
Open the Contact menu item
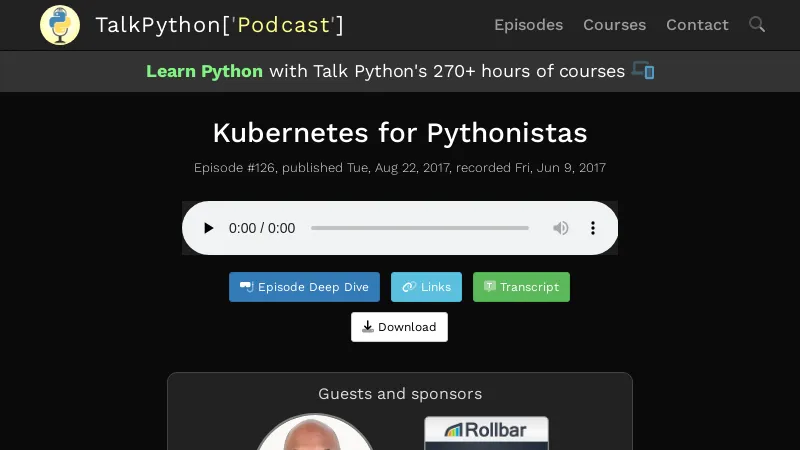pos(697,25)
